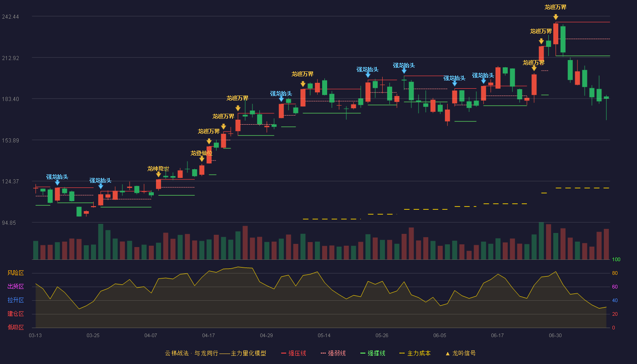Toggle the 龙吟信号 legend entry

[460, 353]
